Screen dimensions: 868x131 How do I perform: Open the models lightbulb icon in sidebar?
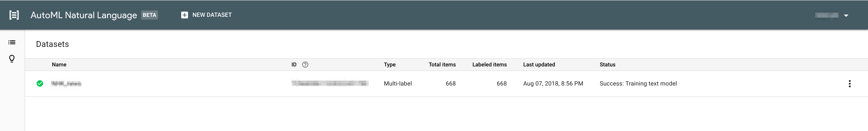[12, 59]
